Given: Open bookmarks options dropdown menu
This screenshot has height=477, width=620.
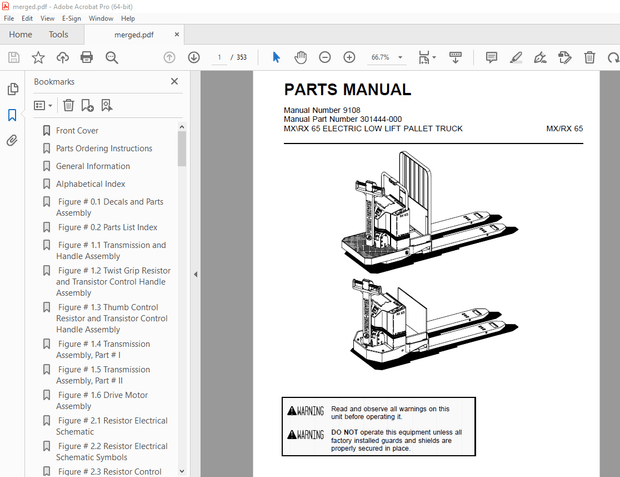Looking at the screenshot, I should 43,105.
